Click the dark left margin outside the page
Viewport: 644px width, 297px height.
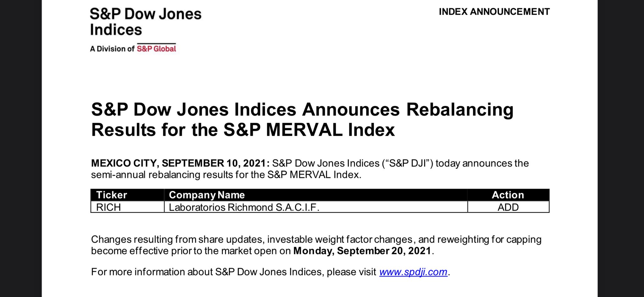click(21, 148)
